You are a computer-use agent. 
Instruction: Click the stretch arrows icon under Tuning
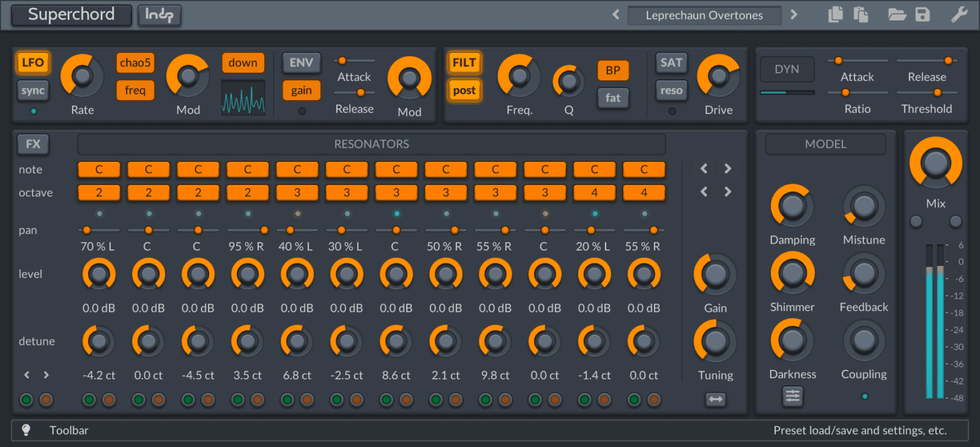[x=715, y=399]
